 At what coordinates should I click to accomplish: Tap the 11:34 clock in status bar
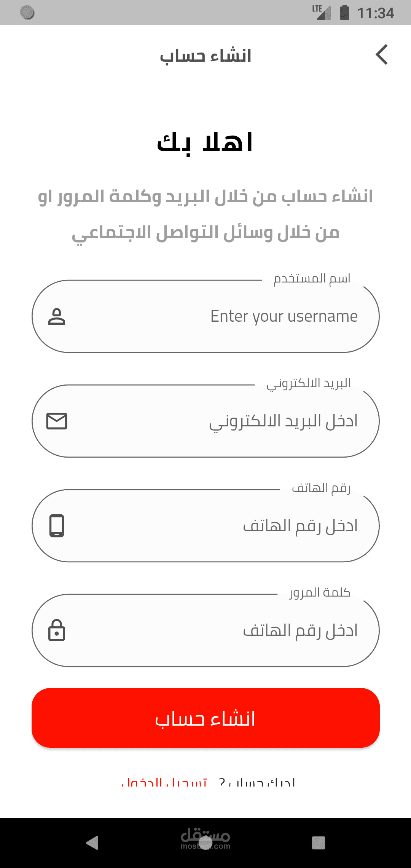tap(375, 13)
